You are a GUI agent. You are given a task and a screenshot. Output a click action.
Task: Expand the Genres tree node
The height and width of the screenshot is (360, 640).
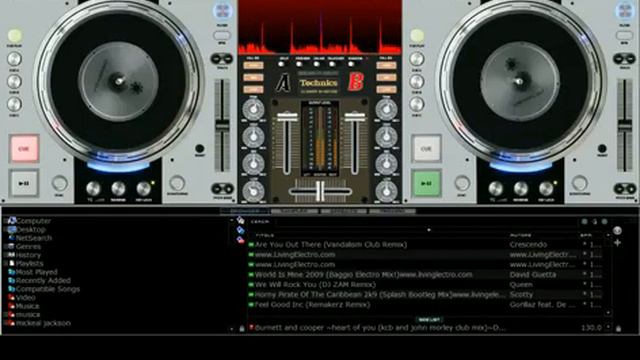click(x=5, y=247)
